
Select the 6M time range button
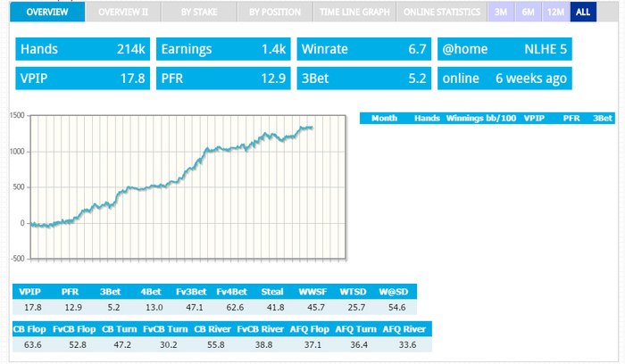[x=529, y=12]
